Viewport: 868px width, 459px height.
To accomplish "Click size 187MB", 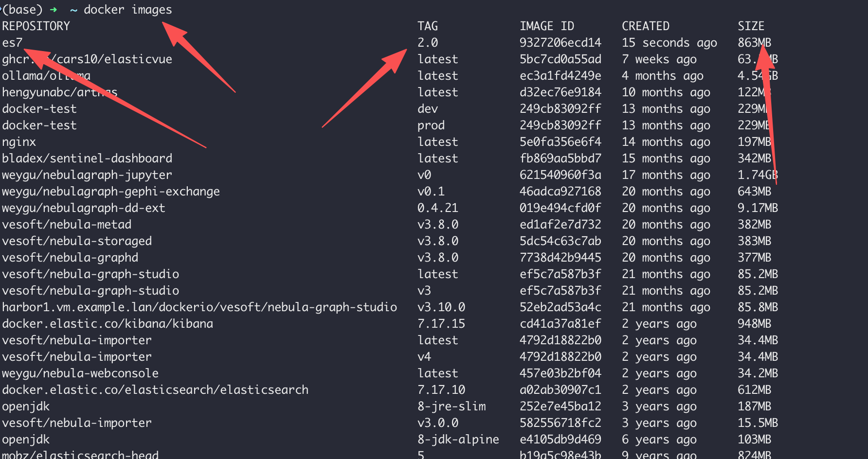I will tap(755, 406).
